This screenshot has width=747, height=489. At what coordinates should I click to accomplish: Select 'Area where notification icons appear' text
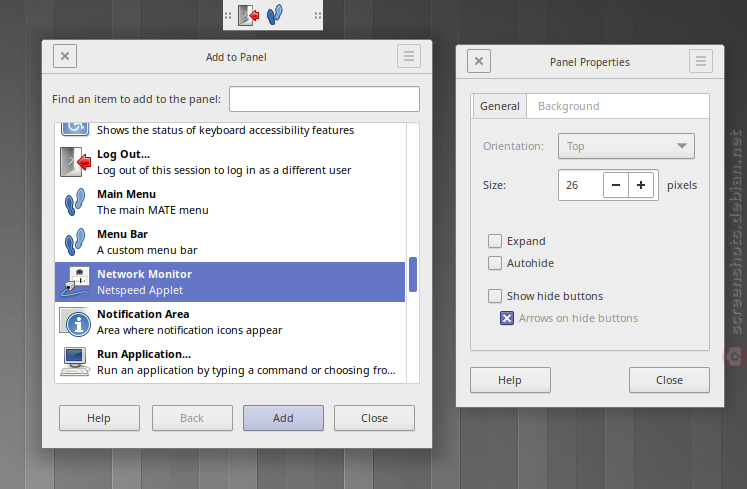(x=189, y=330)
